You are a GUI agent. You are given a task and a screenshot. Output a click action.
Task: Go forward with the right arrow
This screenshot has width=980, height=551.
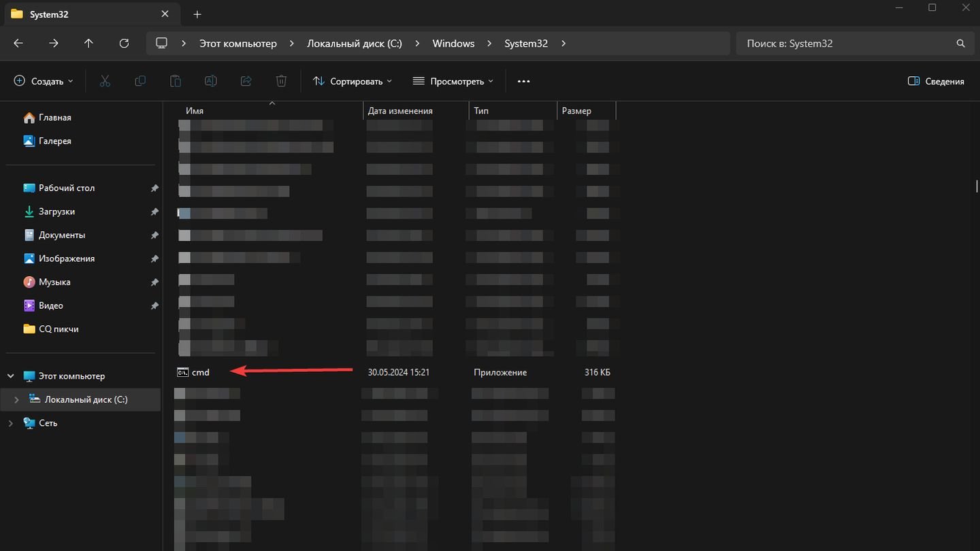(x=54, y=43)
